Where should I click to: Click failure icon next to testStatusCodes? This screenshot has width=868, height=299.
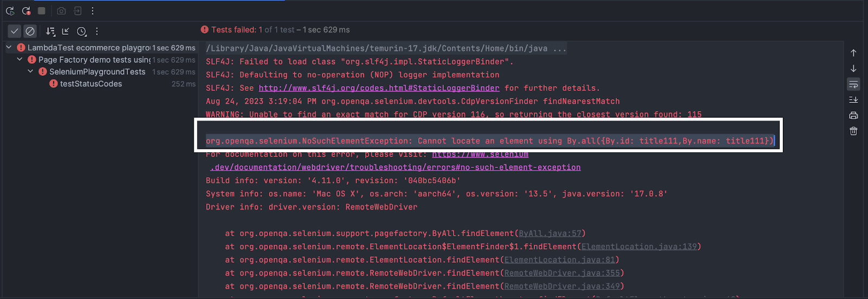53,83
